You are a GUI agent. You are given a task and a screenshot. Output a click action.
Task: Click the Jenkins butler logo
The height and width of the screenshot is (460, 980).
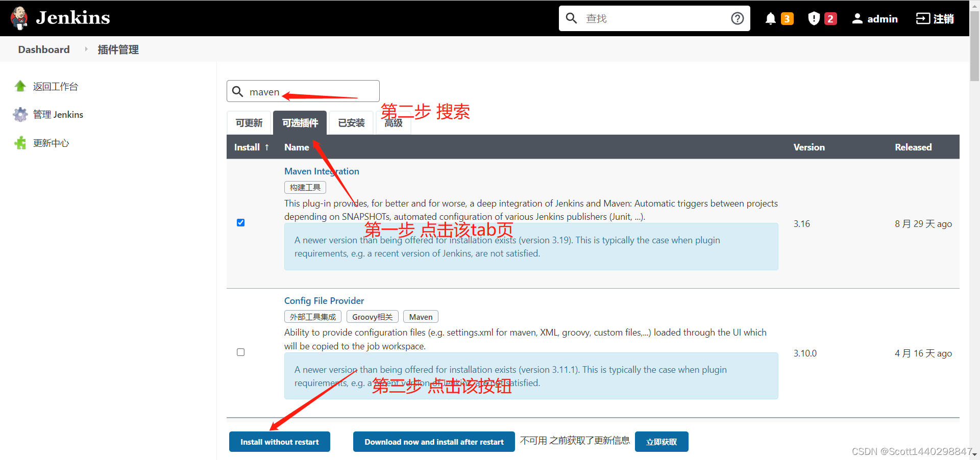coord(19,18)
